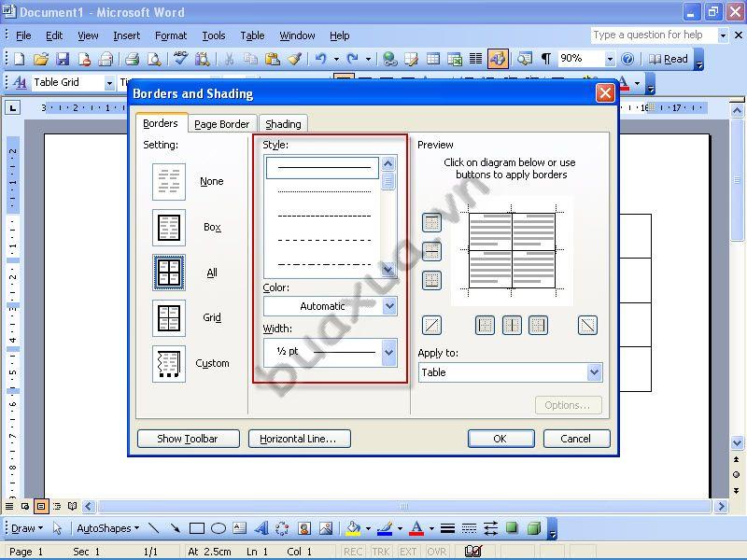Click the Cancel button
Screen dimensions: 747x560
tap(576, 439)
